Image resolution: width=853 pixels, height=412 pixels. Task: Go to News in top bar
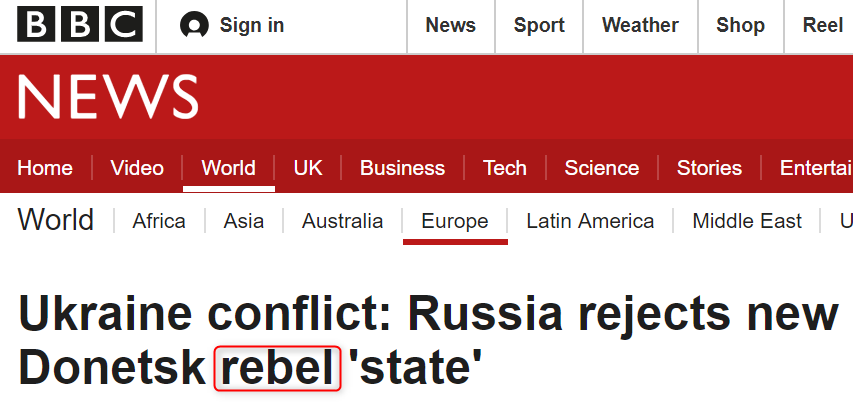point(450,26)
